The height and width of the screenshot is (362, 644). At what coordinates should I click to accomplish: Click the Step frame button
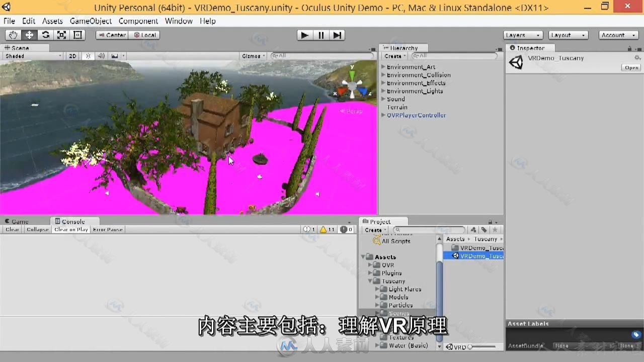click(337, 35)
